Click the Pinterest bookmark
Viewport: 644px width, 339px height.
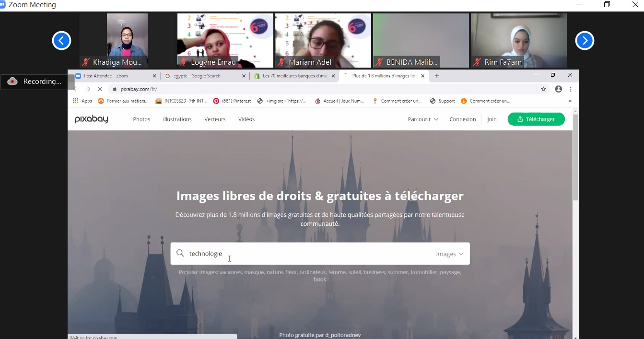232,101
